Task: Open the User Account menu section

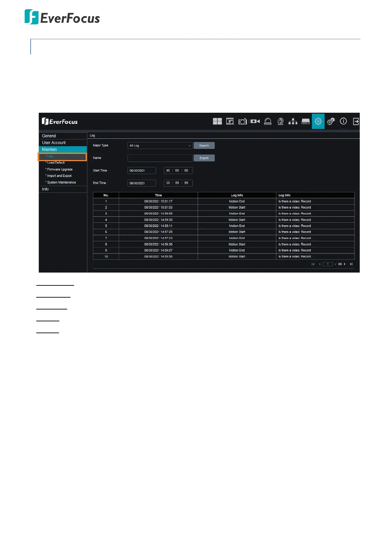Action: point(54,143)
